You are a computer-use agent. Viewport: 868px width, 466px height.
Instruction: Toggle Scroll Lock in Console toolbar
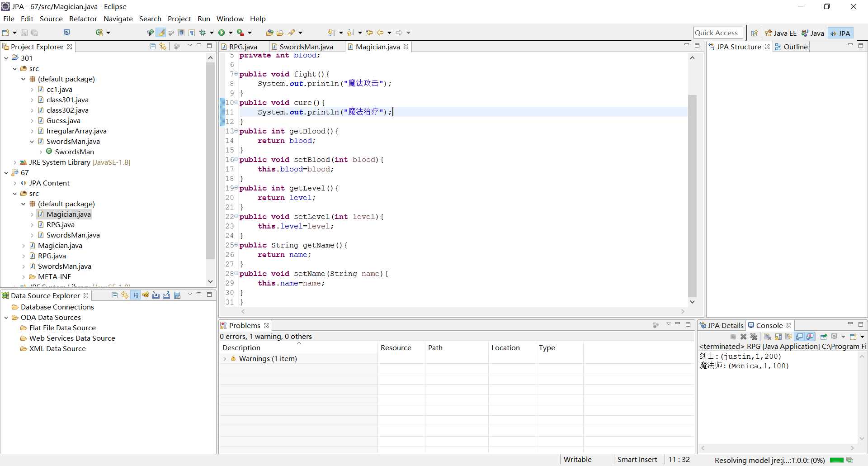pyautogui.click(x=778, y=337)
